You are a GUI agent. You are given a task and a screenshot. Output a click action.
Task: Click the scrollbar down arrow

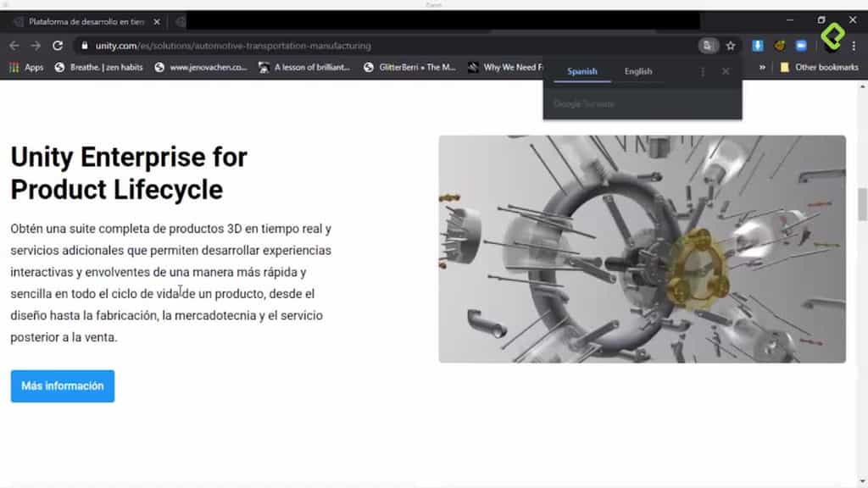tap(862, 481)
